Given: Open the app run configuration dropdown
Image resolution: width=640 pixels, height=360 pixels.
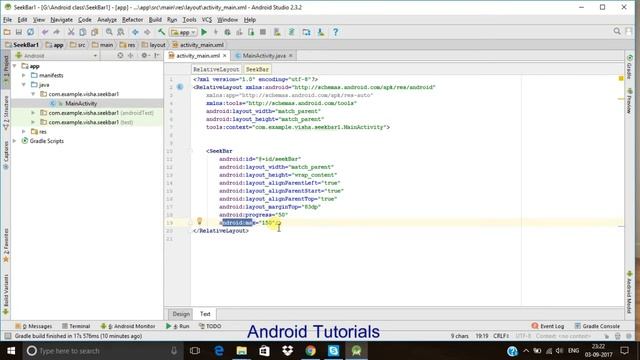Looking at the screenshot, I should [x=183, y=32].
